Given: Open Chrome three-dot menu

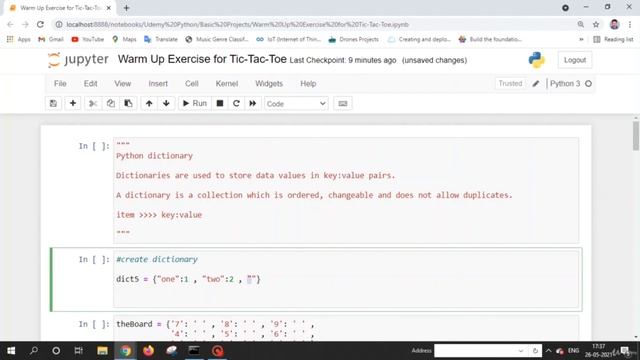Looking at the screenshot, I should pyautogui.click(x=630, y=24).
